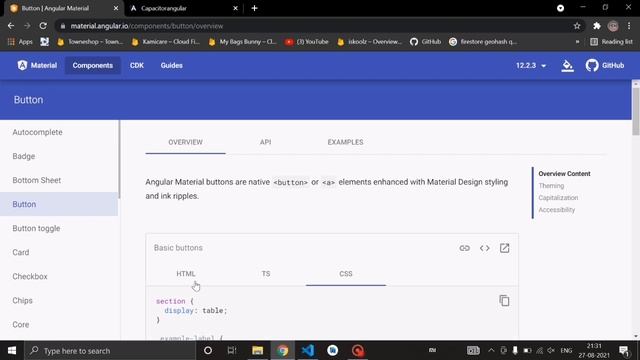Click the Windows taskbar search box
The image size is (640, 360).
point(110,351)
